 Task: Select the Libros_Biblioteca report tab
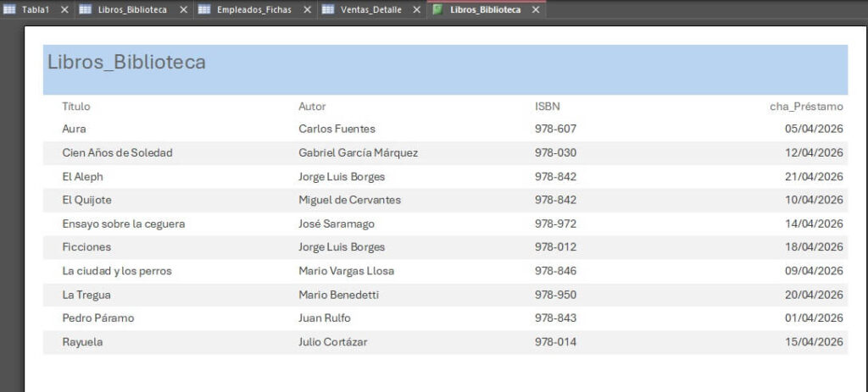click(x=486, y=9)
